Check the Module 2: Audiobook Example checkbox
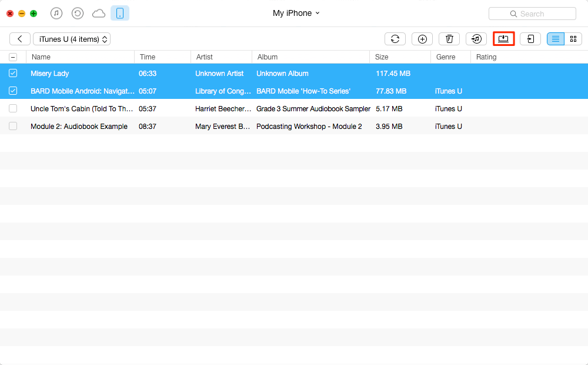Screen dimensions: 588x365 13,126
